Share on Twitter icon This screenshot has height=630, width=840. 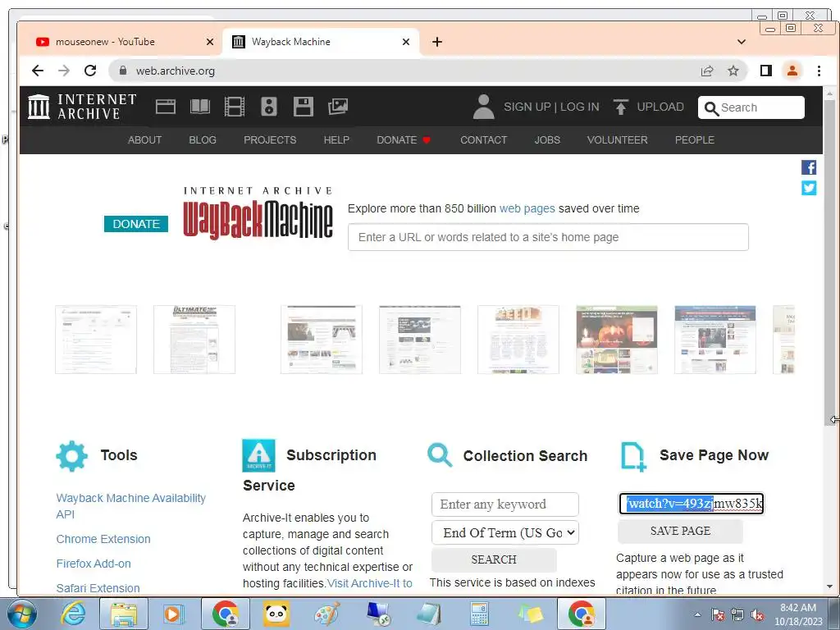pos(809,188)
